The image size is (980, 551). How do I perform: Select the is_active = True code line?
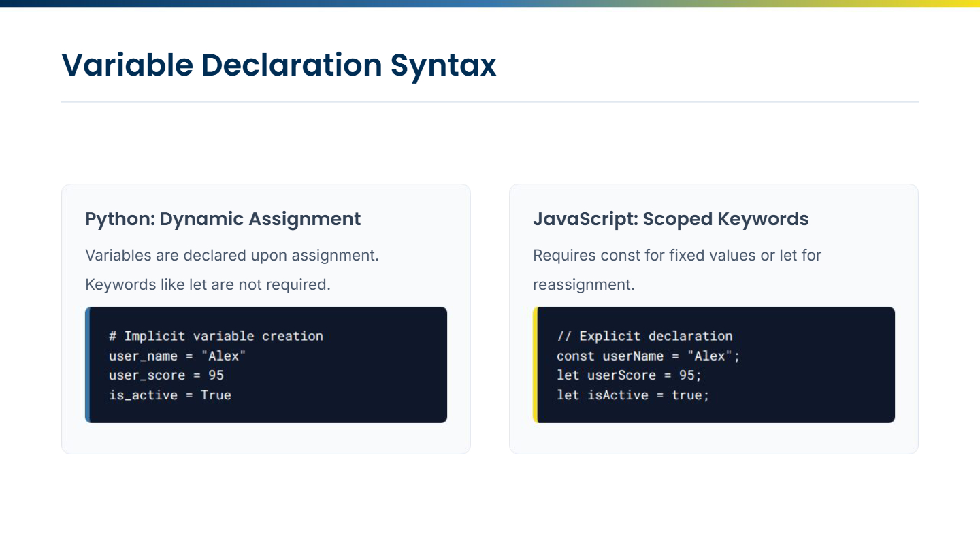169,395
